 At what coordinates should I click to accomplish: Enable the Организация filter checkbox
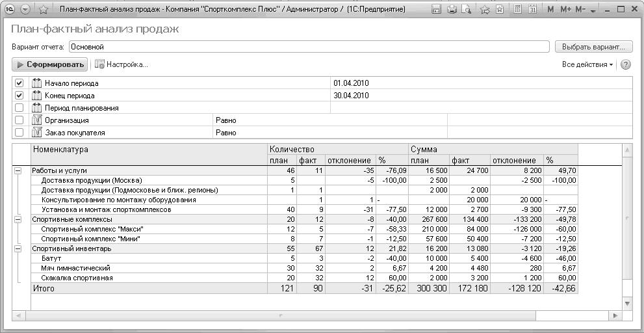coord(19,120)
